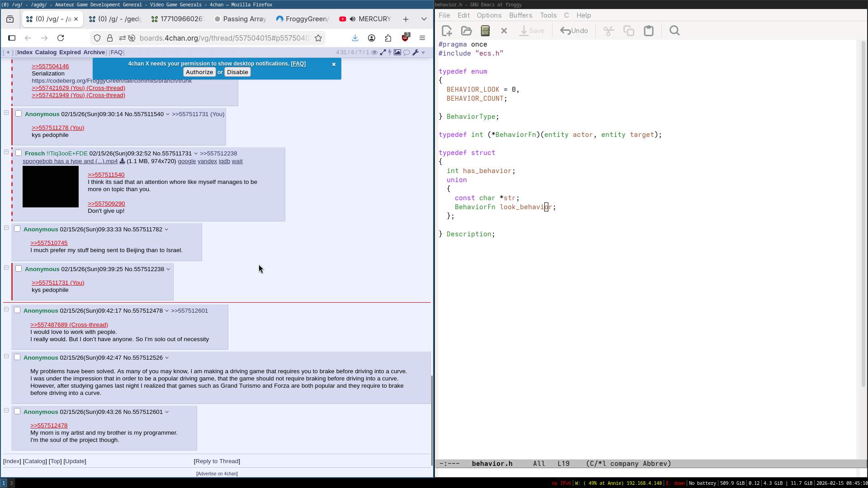Click Reply to Thread link
This screenshot has height=488, width=868.
pyautogui.click(x=217, y=461)
